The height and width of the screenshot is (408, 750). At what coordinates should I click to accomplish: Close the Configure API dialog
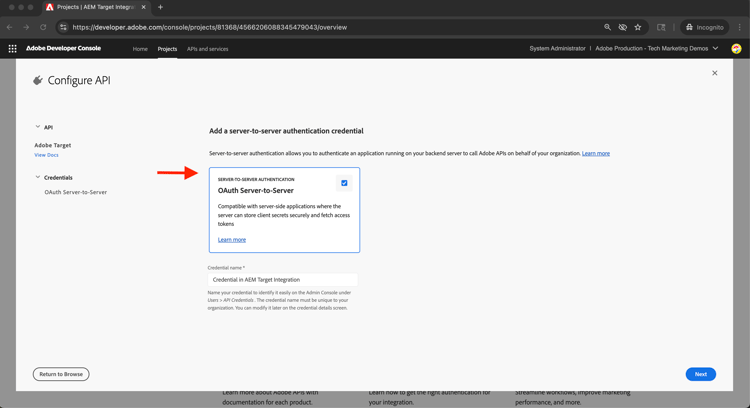pyautogui.click(x=715, y=73)
